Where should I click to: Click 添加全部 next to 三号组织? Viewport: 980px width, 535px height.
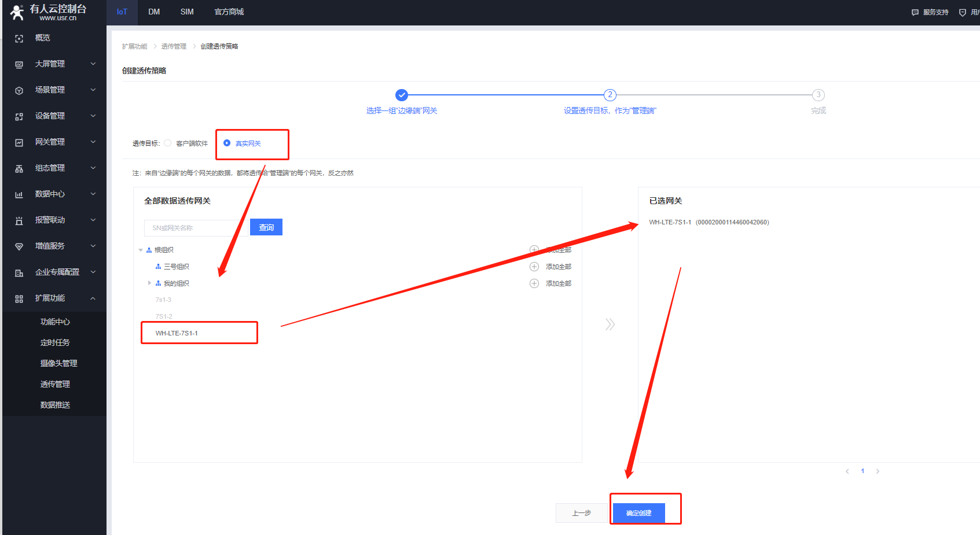click(559, 267)
